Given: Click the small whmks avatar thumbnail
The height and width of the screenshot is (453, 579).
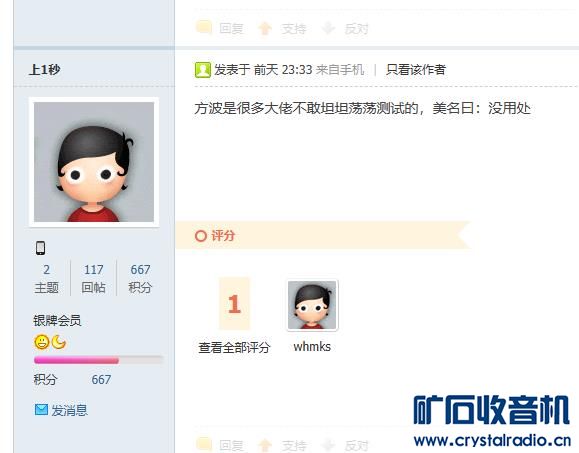Looking at the screenshot, I should pyautogui.click(x=312, y=305).
